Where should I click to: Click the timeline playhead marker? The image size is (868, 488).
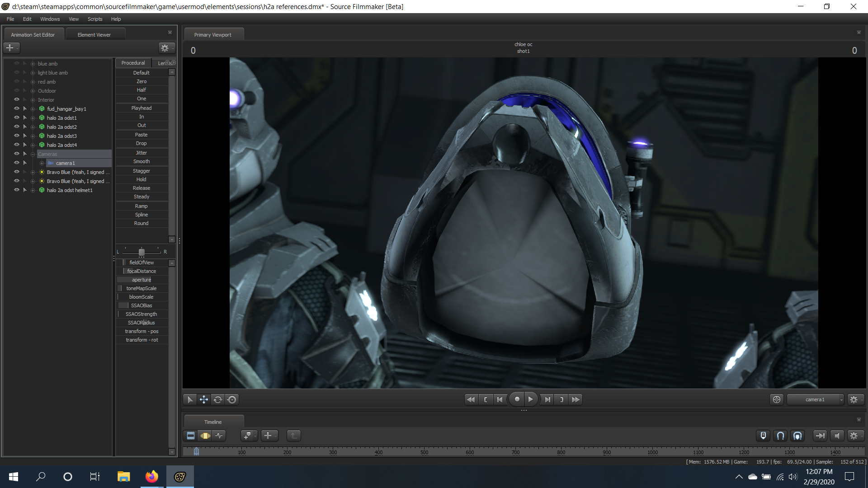pyautogui.click(x=196, y=451)
